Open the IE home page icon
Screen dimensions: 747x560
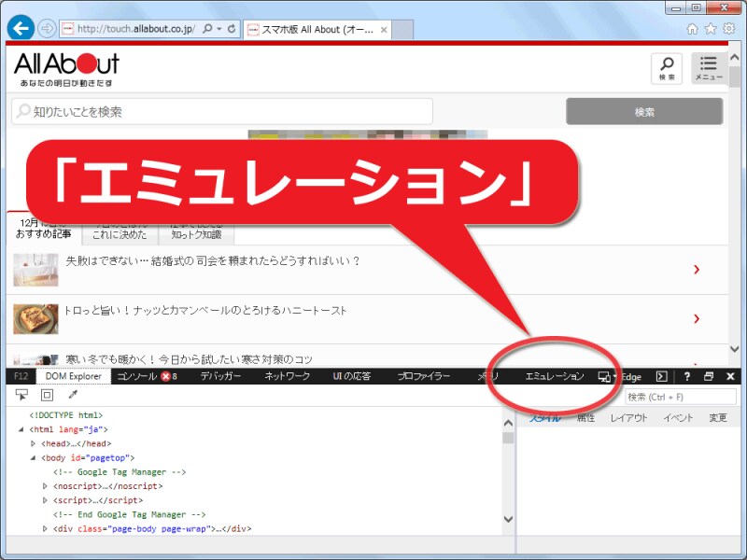(x=692, y=29)
